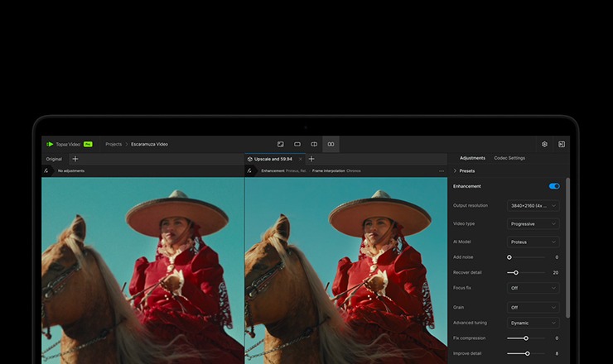Click the Improve detail value 8
The width and height of the screenshot is (613, 364).
pyautogui.click(x=557, y=353)
